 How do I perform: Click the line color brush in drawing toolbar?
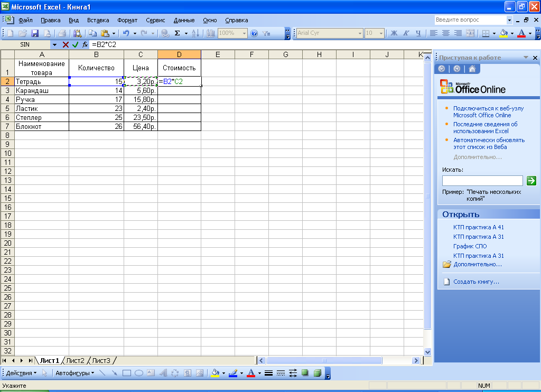233,373
